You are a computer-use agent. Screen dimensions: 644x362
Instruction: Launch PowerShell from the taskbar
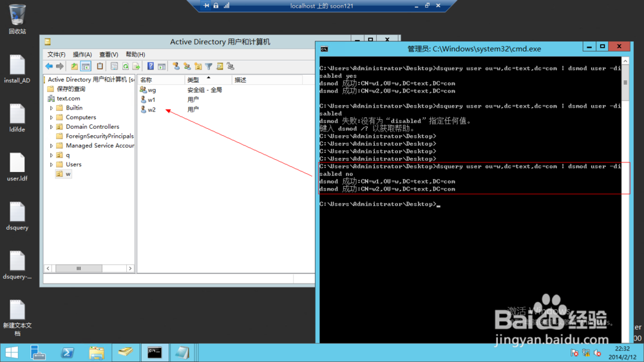point(67,352)
